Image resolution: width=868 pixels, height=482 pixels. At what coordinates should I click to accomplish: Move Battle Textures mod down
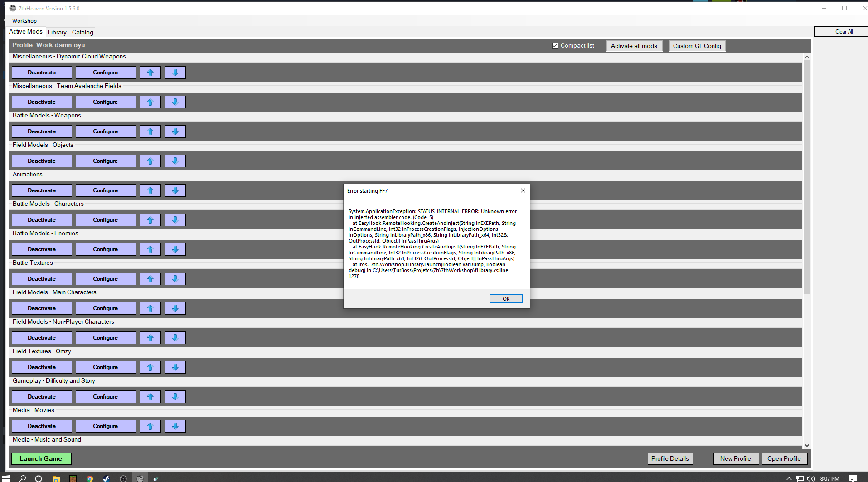click(175, 279)
